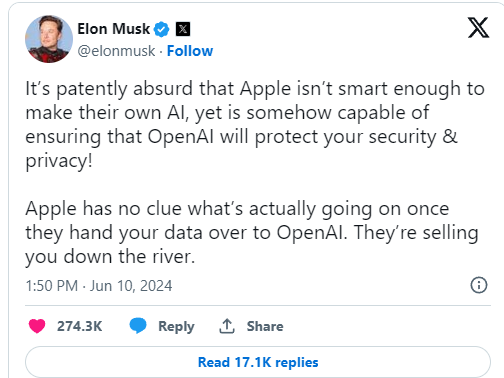Click the pink heart like icon
504x378 pixels.
pyautogui.click(x=37, y=326)
